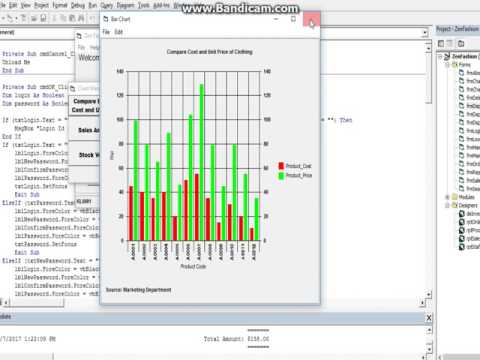Click the Menu Editor toolbar icon

pos(24,18)
